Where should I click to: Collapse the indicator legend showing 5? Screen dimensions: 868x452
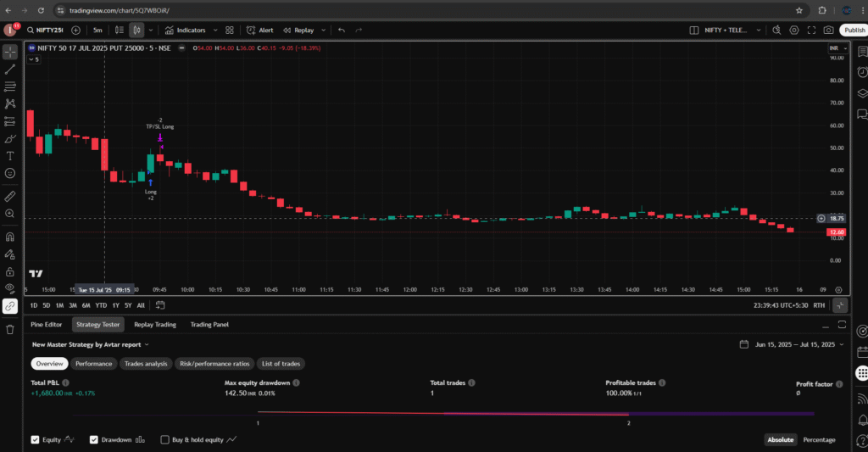pyautogui.click(x=34, y=59)
